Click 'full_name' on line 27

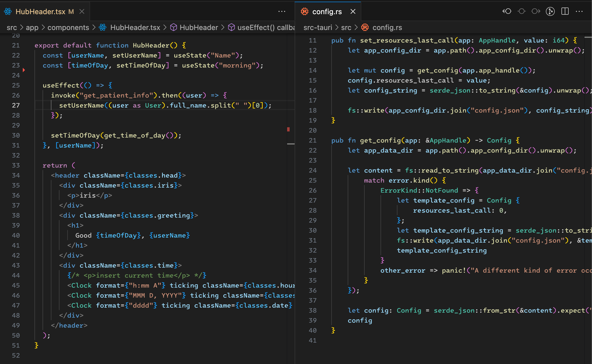pos(188,105)
